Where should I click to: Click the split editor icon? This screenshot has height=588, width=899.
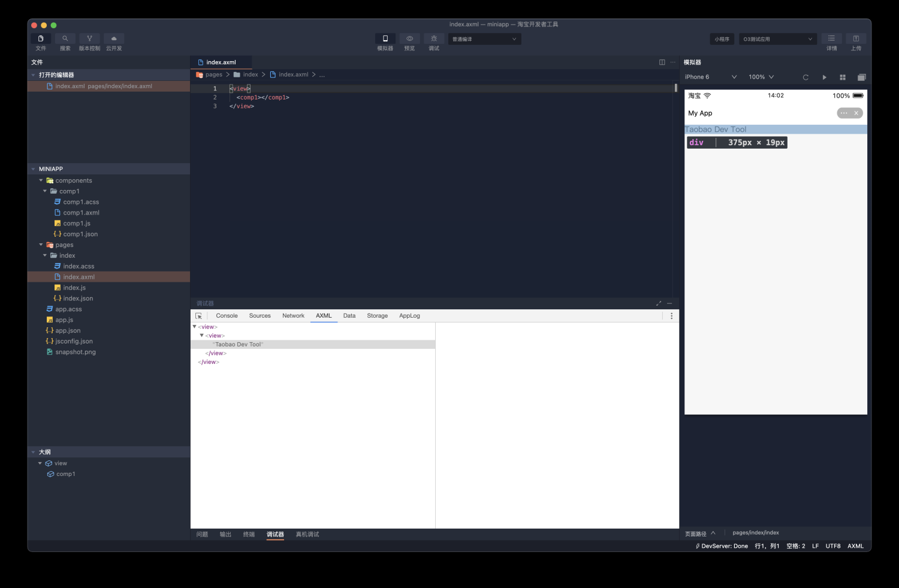click(662, 62)
